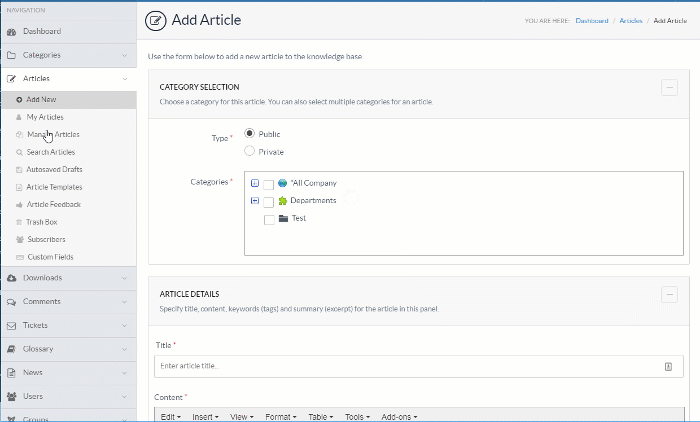Collapse the Article Details panel

[x=669, y=294]
